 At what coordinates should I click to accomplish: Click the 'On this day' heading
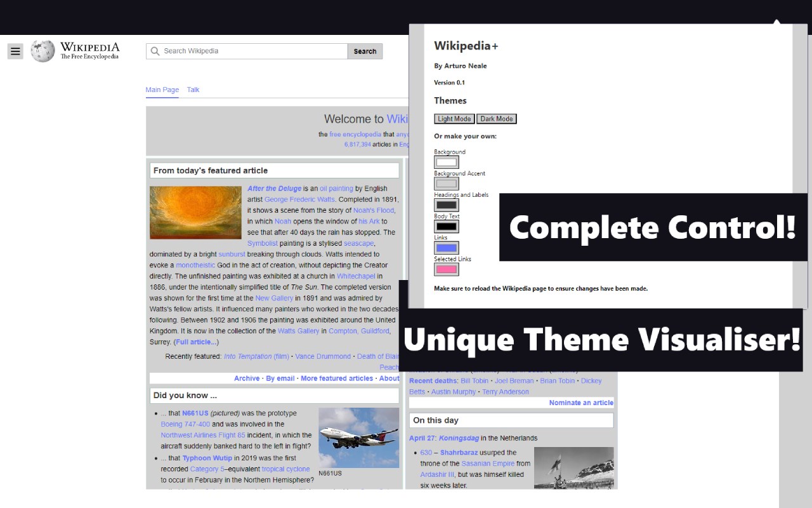point(435,420)
